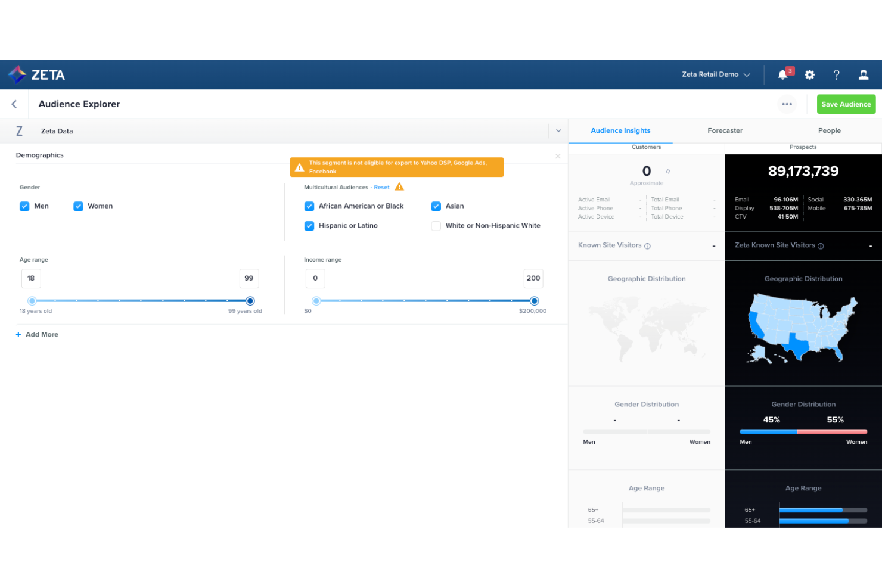Check White or Non-Hispanic White
Screen dimensions: 882x588
(x=436, y=226)
